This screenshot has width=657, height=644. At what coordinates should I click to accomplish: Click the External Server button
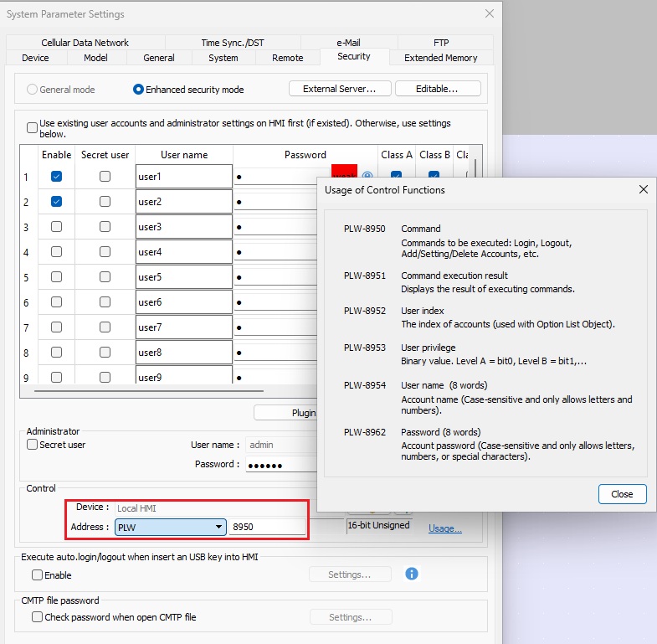point(339,89)
